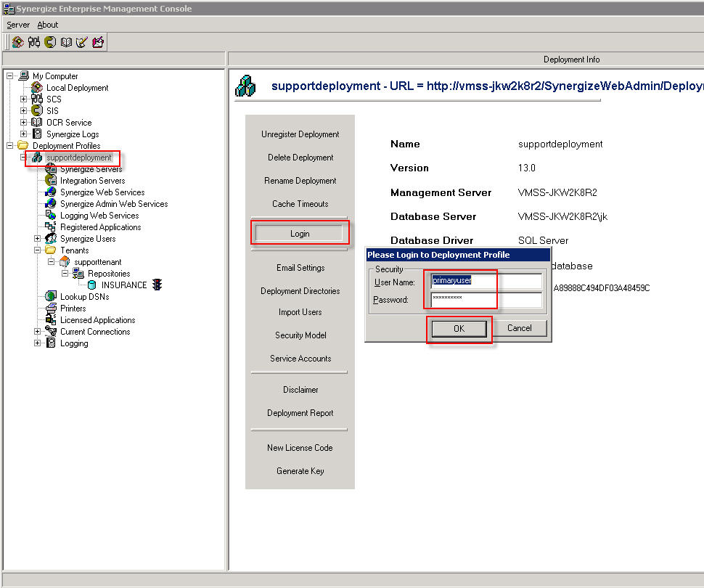Collapse the My Computer tree node

tap(10, 76)
